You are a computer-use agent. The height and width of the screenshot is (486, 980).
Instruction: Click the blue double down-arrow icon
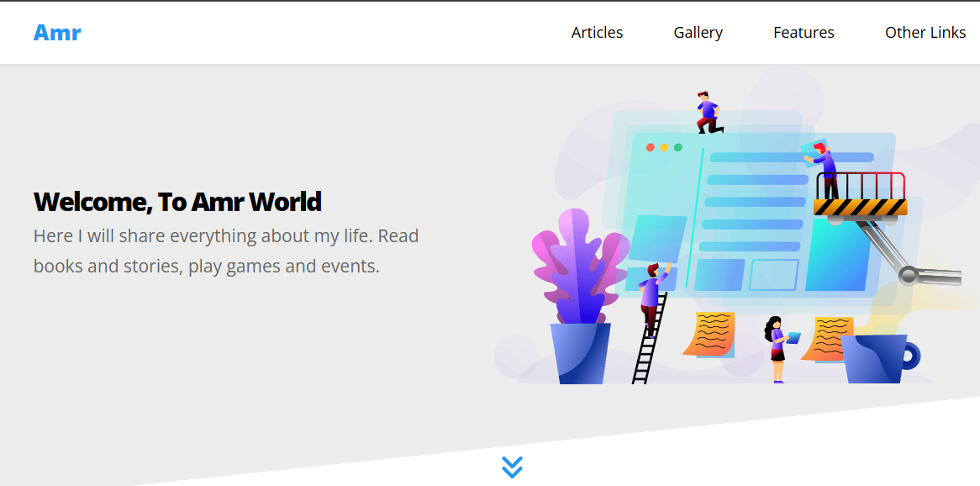pyautogui.click(x=512, y=468)
